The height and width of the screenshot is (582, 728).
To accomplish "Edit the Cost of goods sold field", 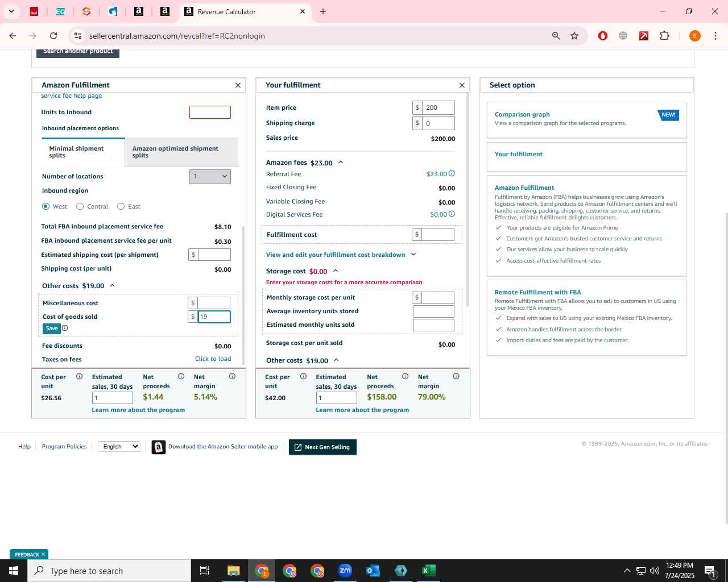I will point(214,317).
